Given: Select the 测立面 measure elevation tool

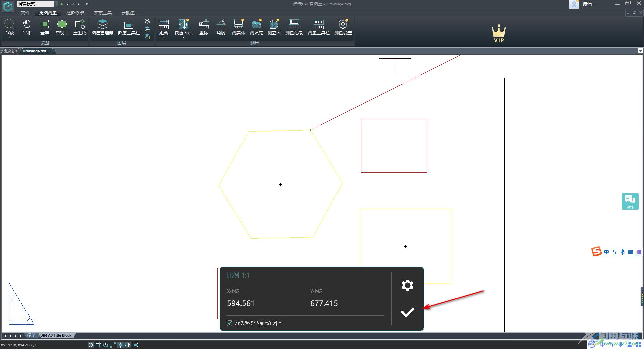Looking at the screenshot, I should 274,27.
